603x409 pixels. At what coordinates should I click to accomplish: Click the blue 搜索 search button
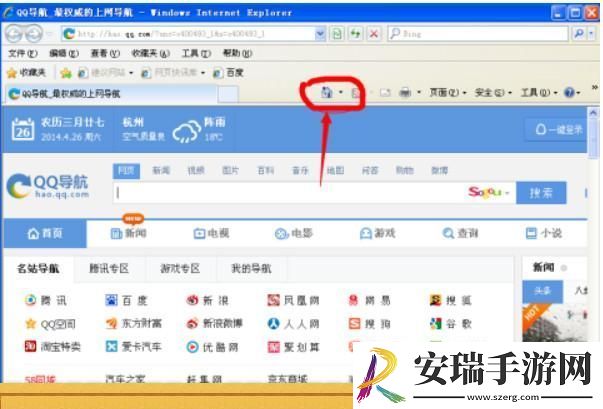point(541,193)
